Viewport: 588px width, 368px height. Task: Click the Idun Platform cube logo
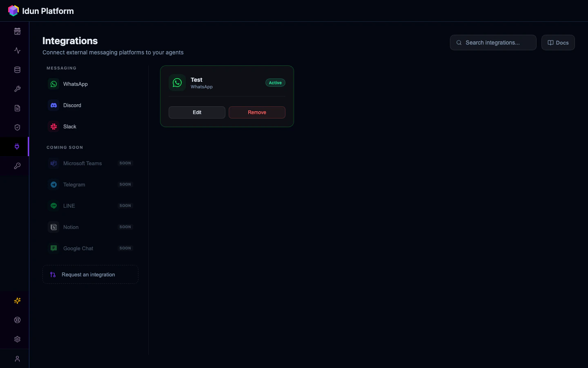13,11
